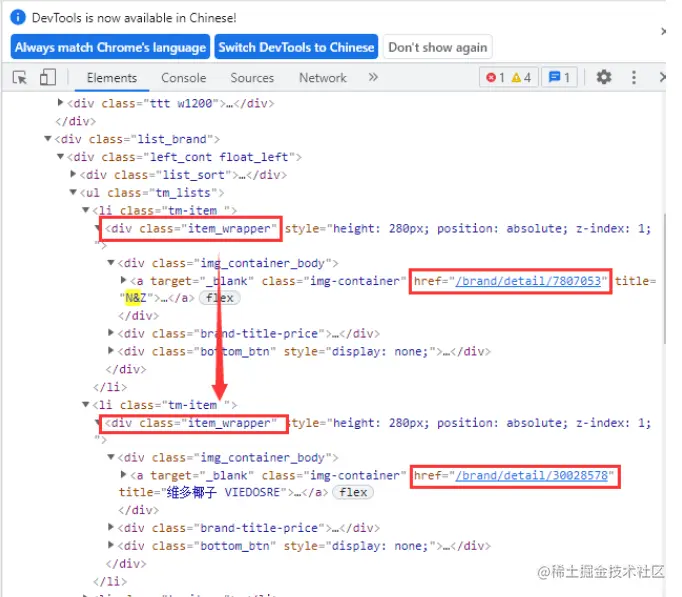Click the yellow warning count indicator
Viewport: 682px width, 597px height.
pos(522,78)
